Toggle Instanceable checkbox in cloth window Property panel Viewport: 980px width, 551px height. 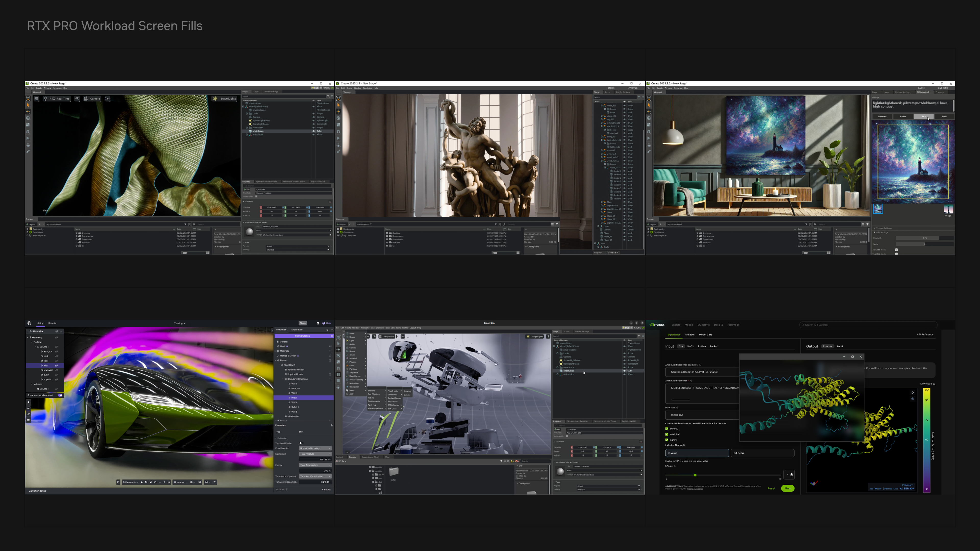[x=256, y=197]
